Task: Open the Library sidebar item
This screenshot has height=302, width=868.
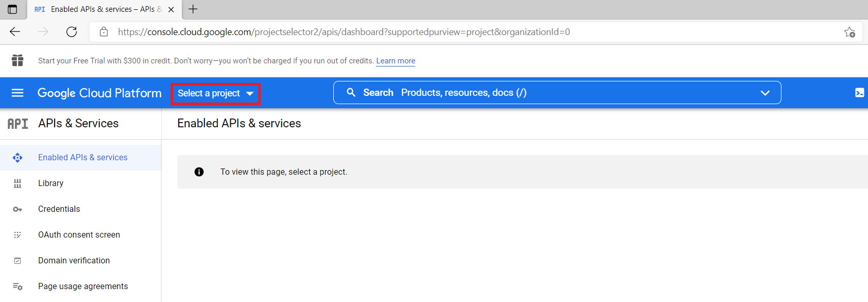Action: [50, 183]
